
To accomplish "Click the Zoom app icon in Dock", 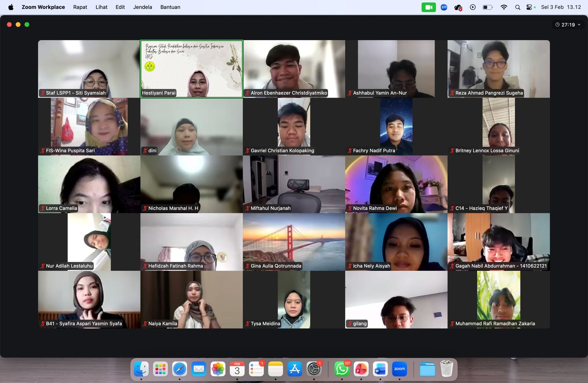I will (399, 369).
